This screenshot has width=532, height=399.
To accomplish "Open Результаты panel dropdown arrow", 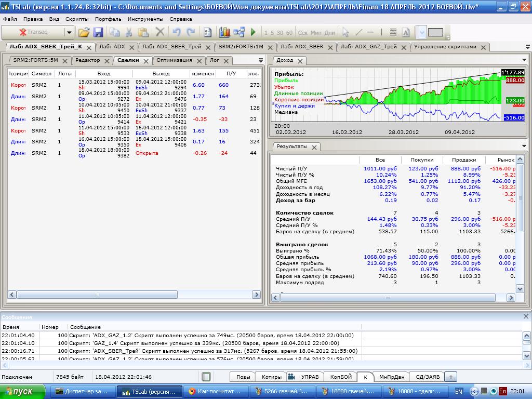I will (524, 146).
